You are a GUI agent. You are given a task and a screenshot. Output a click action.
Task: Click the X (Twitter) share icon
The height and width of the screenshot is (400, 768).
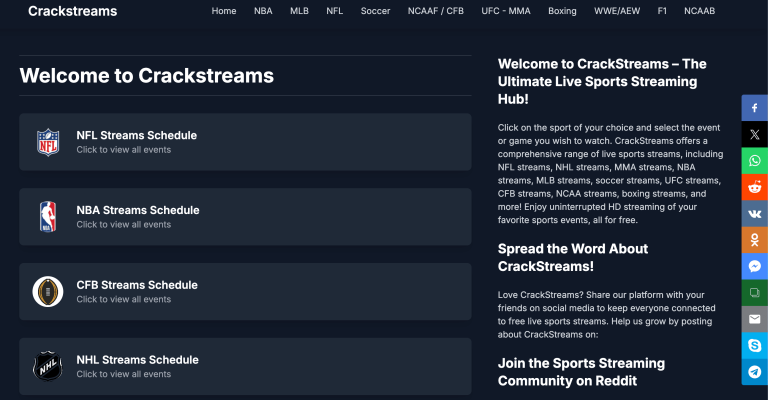754,133
